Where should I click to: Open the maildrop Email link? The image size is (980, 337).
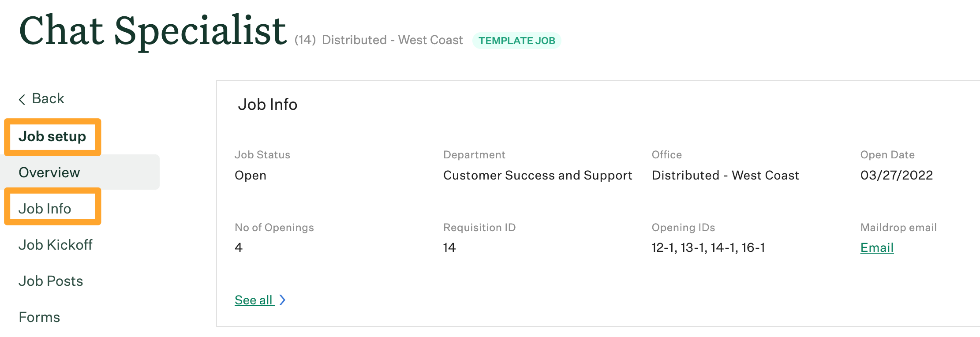click(x=877, y=247)
